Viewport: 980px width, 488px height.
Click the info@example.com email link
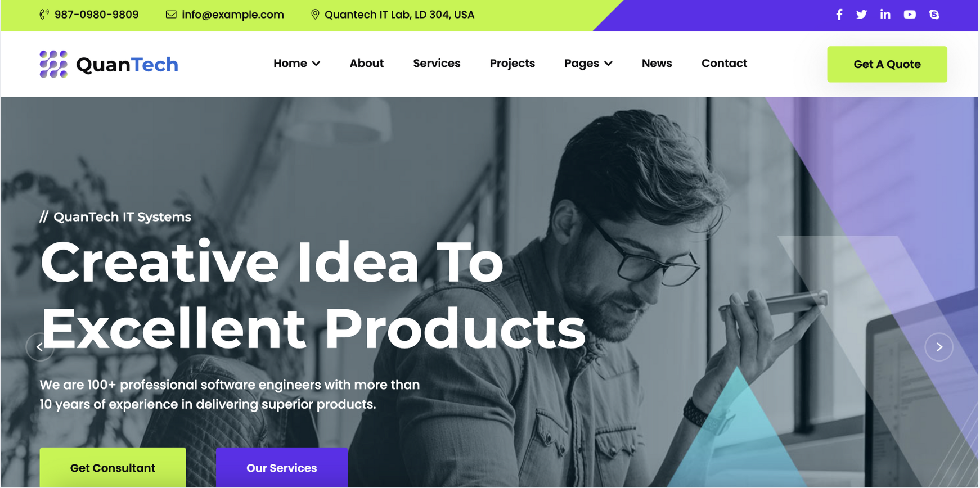(233, 15)
